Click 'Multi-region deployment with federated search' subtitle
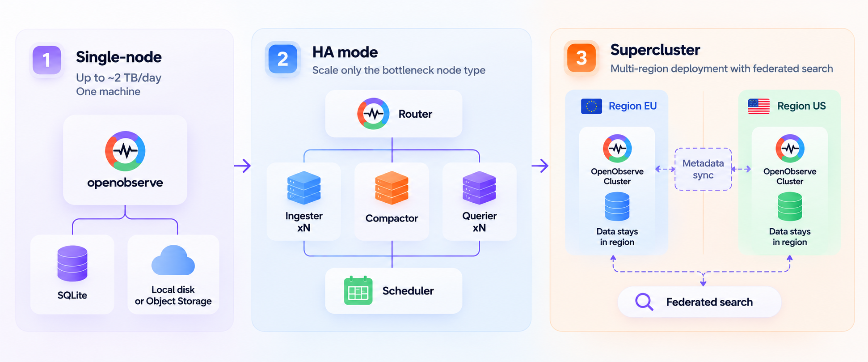Viewport: 868px width, 362px height. pos(722,68)
